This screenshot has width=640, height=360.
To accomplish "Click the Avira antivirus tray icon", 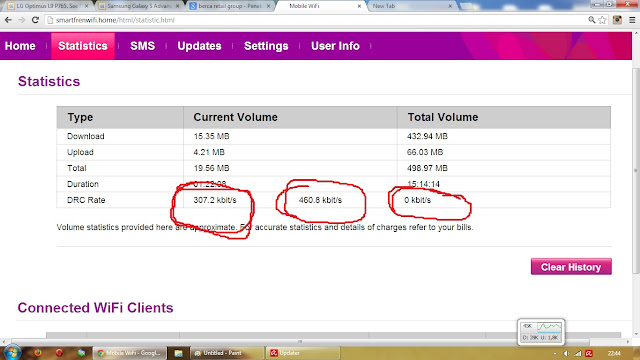I will click(589, 353).
